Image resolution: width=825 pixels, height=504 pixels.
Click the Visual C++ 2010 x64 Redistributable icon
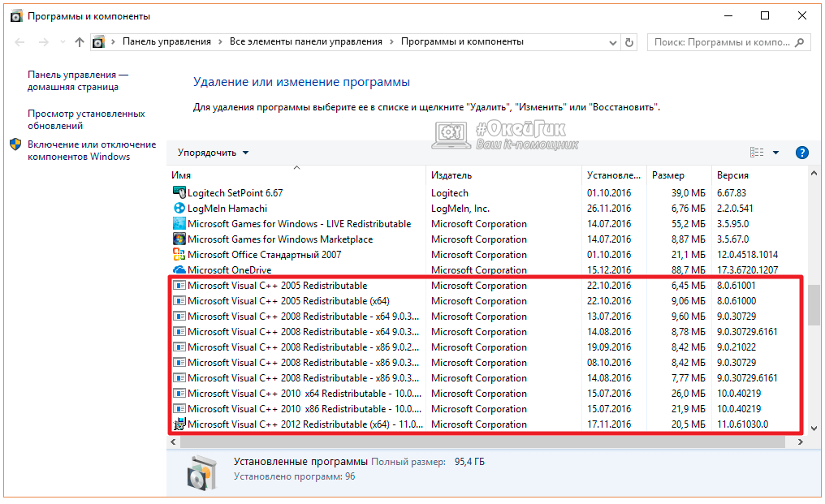[179, 394]
